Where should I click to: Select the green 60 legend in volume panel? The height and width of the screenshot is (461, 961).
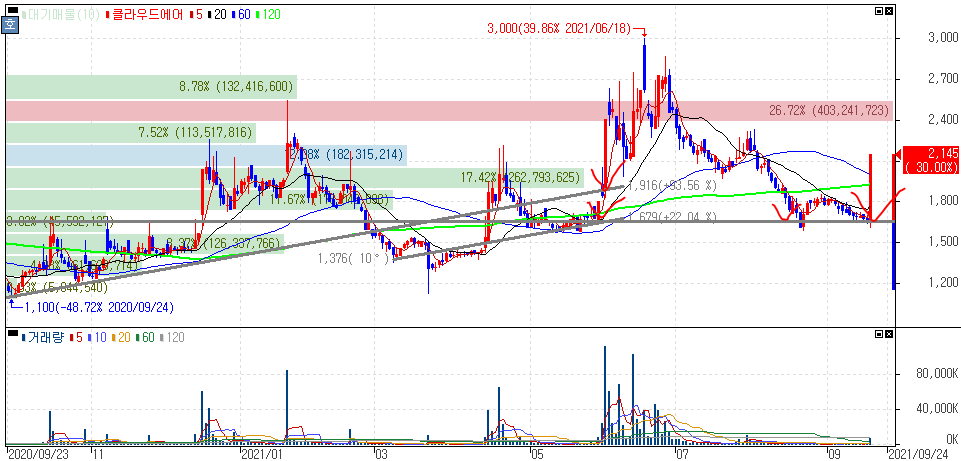click(x=145, y=337)
